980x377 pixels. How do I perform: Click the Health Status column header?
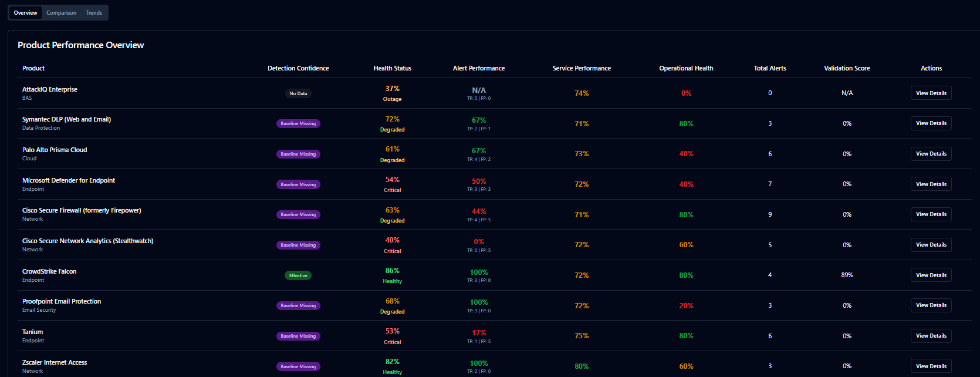tap(393, 68)
